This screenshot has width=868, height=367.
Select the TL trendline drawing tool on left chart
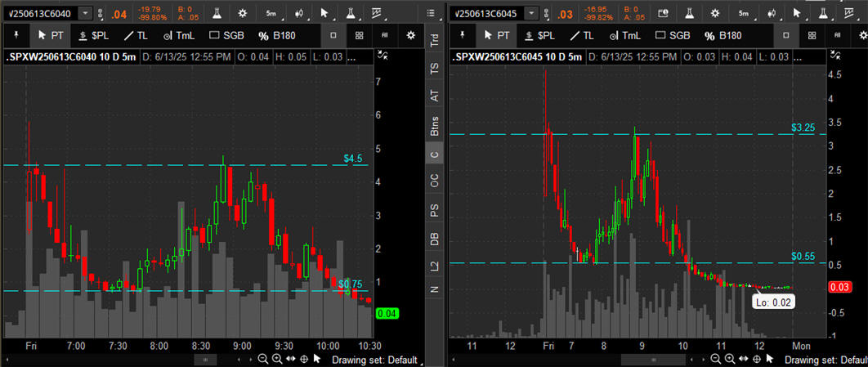click(x=136, y=35)
